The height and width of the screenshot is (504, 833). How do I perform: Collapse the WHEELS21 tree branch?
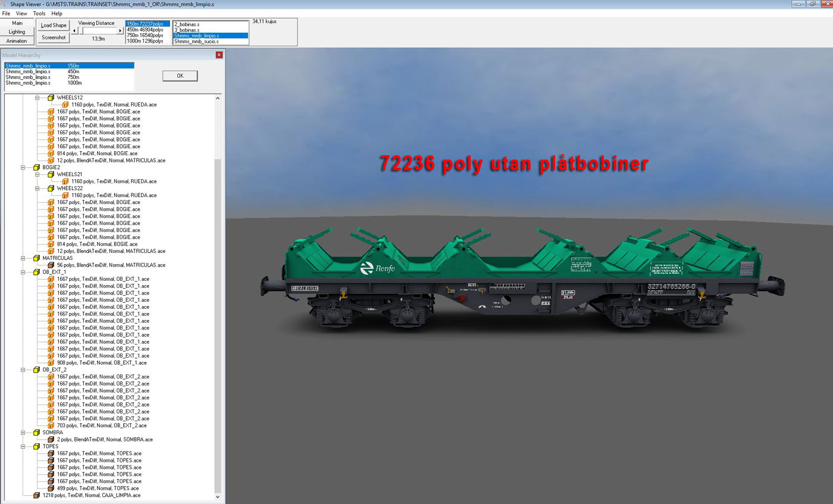pos(37,174)
